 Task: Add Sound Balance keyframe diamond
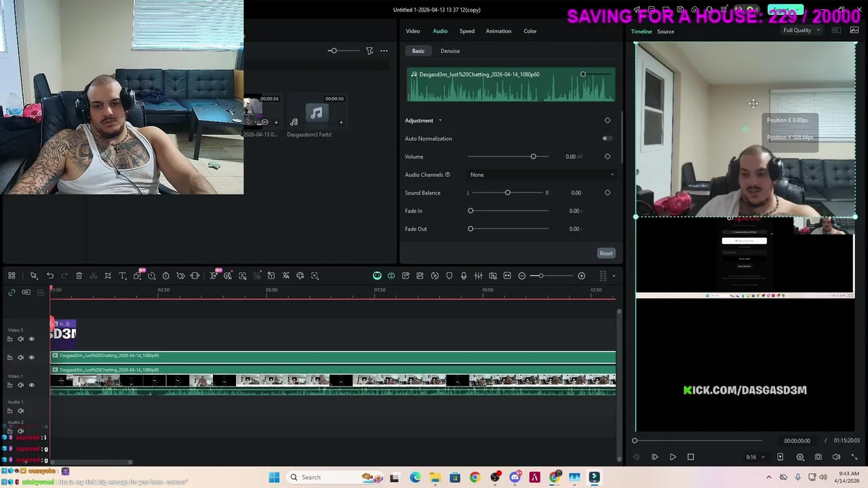(608, 192)
